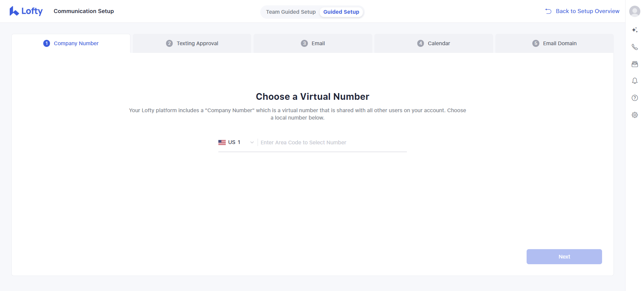Open the help question mark icon
Viewport: 644px width, 291px height.
635,98
